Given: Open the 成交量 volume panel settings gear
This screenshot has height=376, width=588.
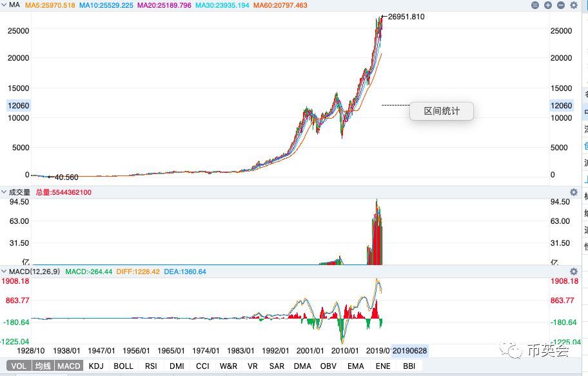Looking at the screenshot, I should 574,192.
